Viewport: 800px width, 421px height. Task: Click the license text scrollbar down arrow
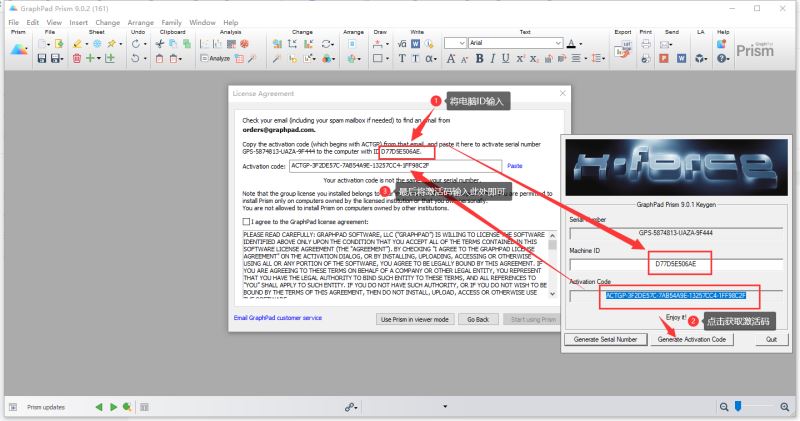[552, 294]
